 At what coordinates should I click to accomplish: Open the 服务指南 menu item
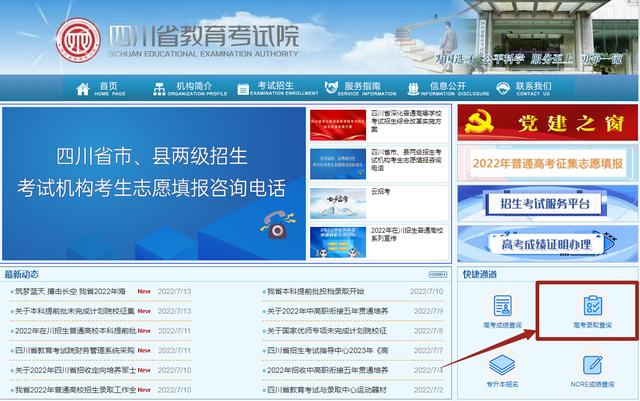pyautogui.click(x=367, y=88)
